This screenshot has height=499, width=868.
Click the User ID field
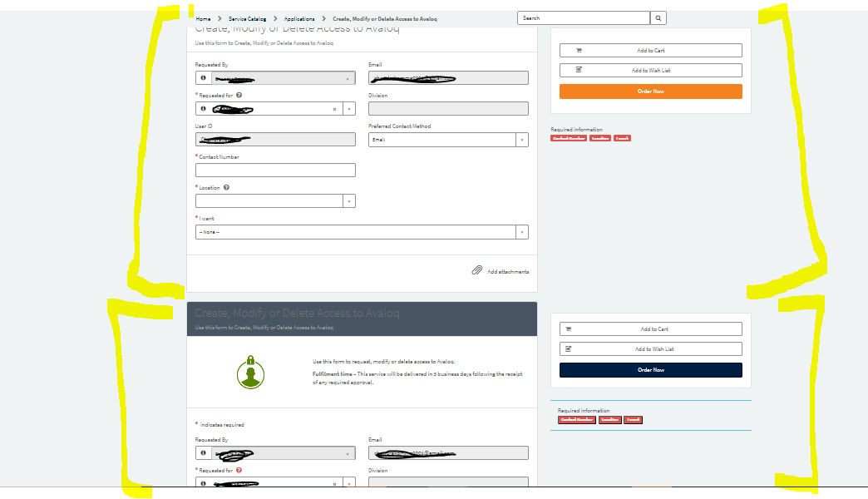[275, 140]
